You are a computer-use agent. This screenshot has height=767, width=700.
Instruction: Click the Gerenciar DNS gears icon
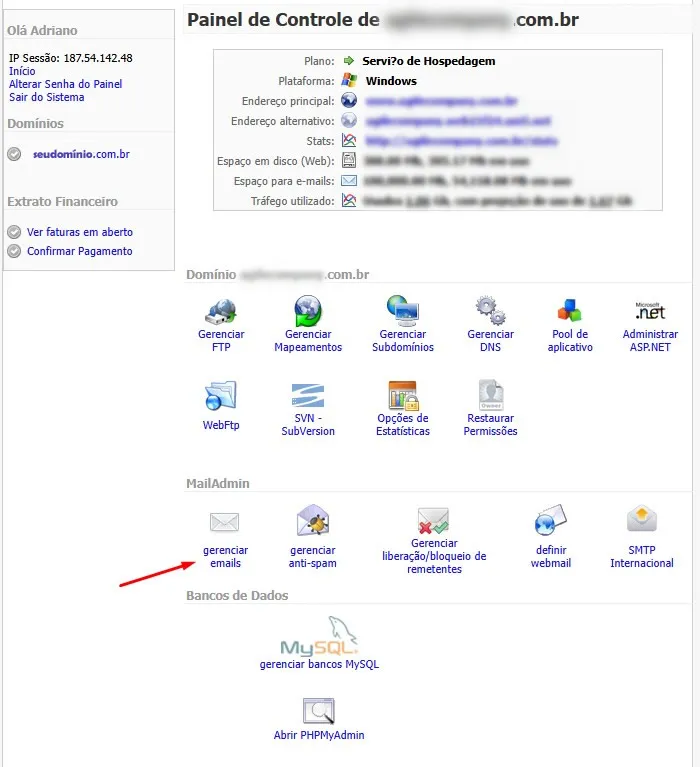pyautogui.click(x=490, y=309)
